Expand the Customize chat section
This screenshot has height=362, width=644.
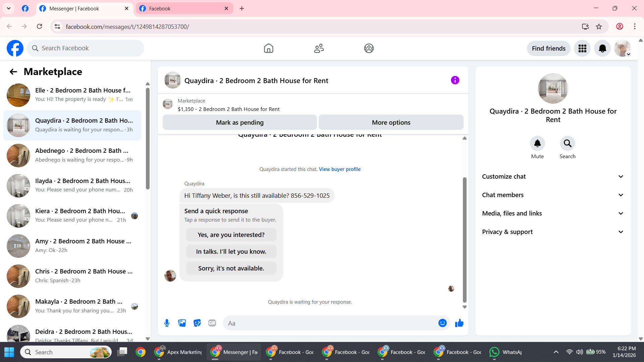click(553, 177)
